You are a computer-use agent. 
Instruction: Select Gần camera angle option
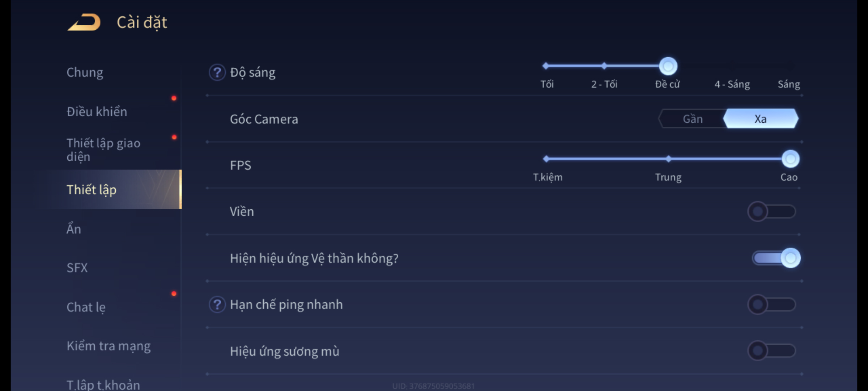[x=693, y=119]
